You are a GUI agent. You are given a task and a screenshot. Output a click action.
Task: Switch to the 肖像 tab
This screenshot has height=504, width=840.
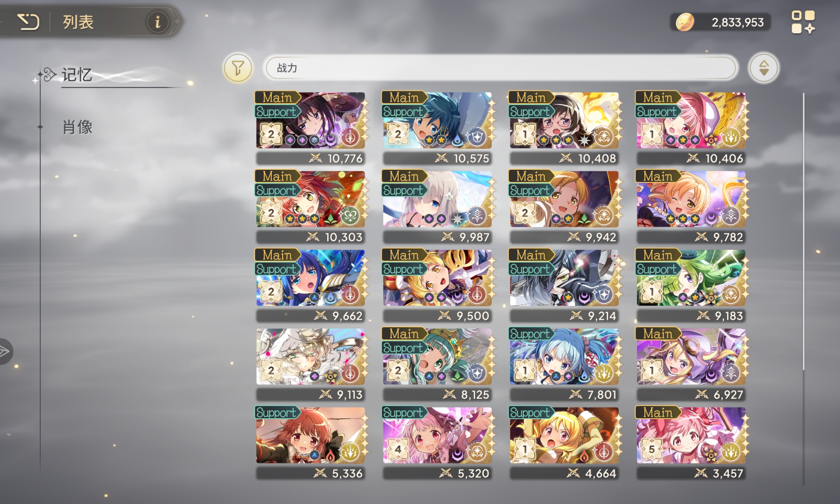click(x=77, y=127)
